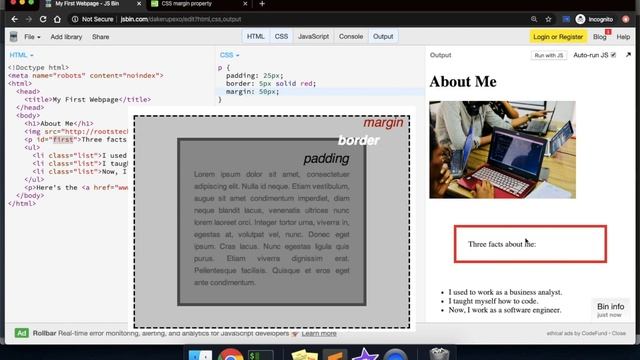Click the <h1>About Me</h1> code line
Screen dimensions: 640x360
59,123
